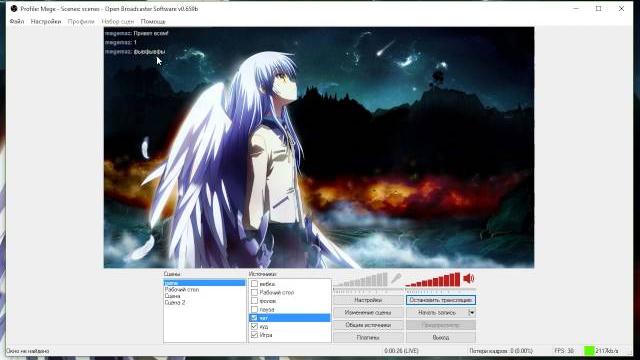The height and width of the screenshot is (360, 640).
Task: Open the Набор сцен menu
Action: [x=118, y=21]
